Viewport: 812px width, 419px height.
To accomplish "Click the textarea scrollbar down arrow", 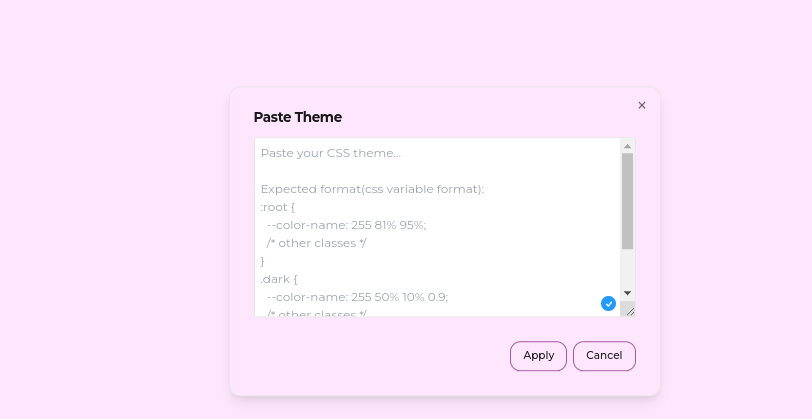I will pyautogui.click(x=628, y=293).
